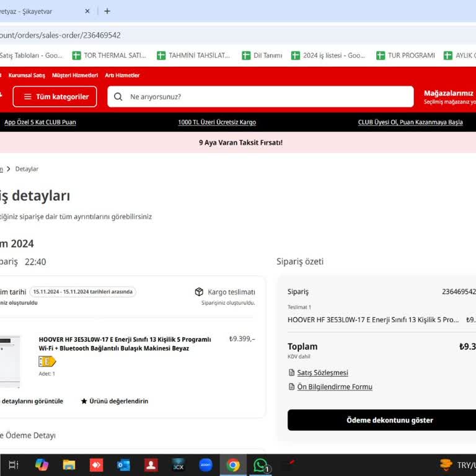Open 1000 TL Üzeri Ücretsiz Kargo link
The image size is (476, 476).
pyautogui.click(x=217, y=122)
